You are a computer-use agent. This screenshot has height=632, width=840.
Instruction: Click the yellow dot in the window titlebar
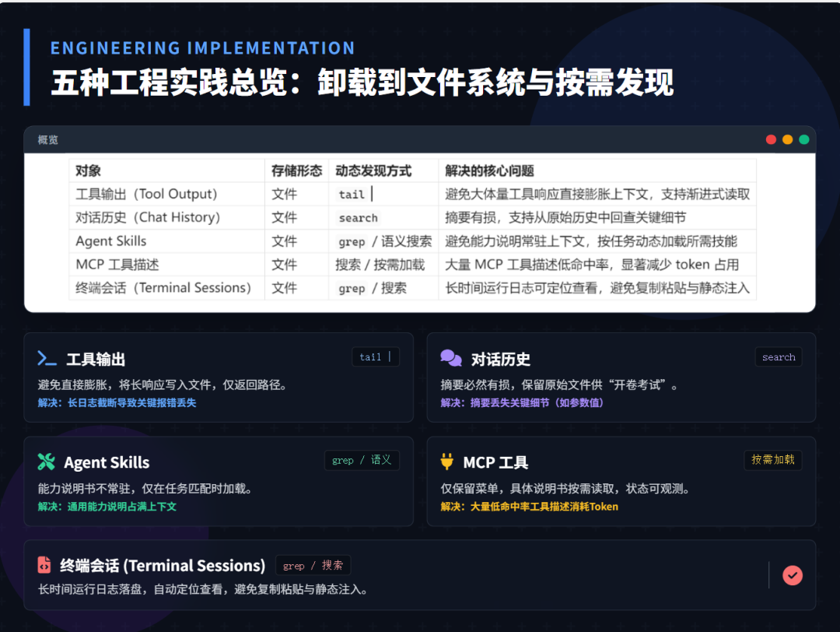tap(787, 139)
